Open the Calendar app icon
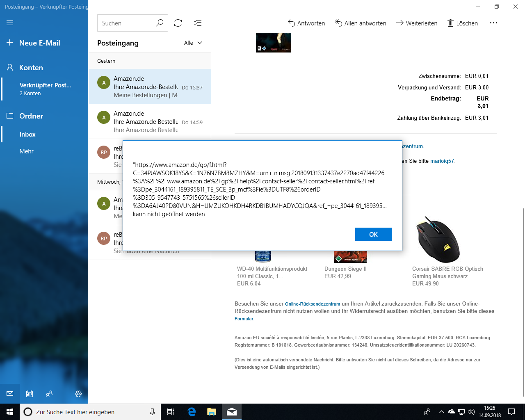The image size is (525, 420). pyautogui.click(x=30, y=394)
